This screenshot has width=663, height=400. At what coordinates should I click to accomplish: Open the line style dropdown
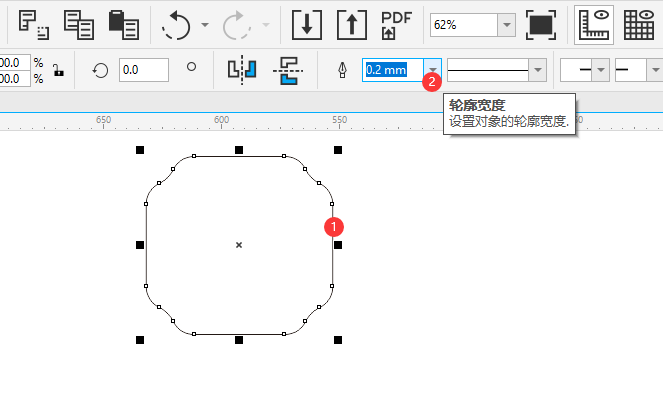coord(537,70)
